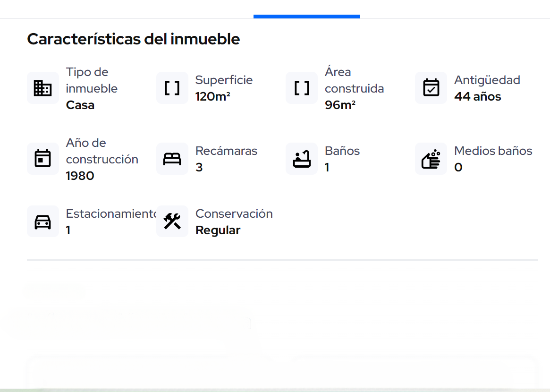The width and height of the screenshot is (550, 392).
Task: Click the 96m² built area value
Action: (x=340, y=105)
